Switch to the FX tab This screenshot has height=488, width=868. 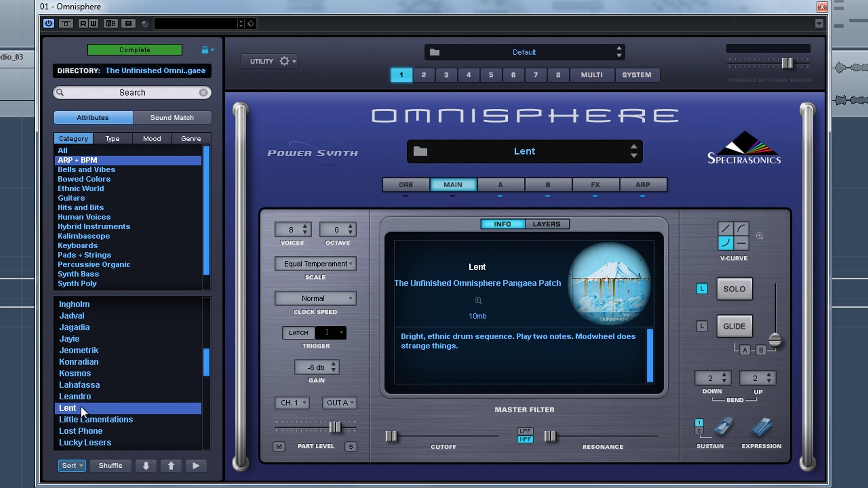click(595, 185)
